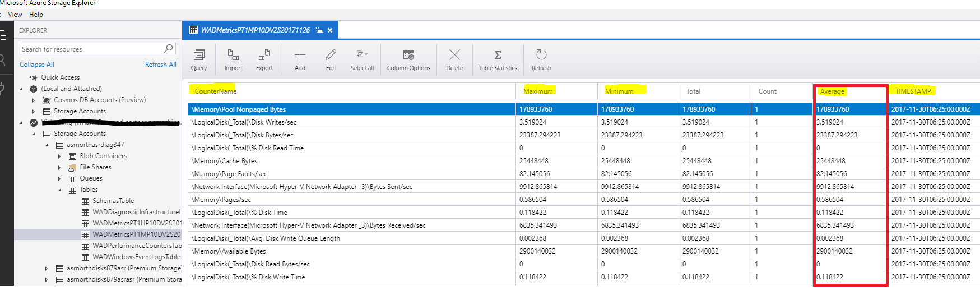Image resolution: width=980 pixels, height=290 pixels.
Task: Click the Collapse All link
Action: [37, 65]
